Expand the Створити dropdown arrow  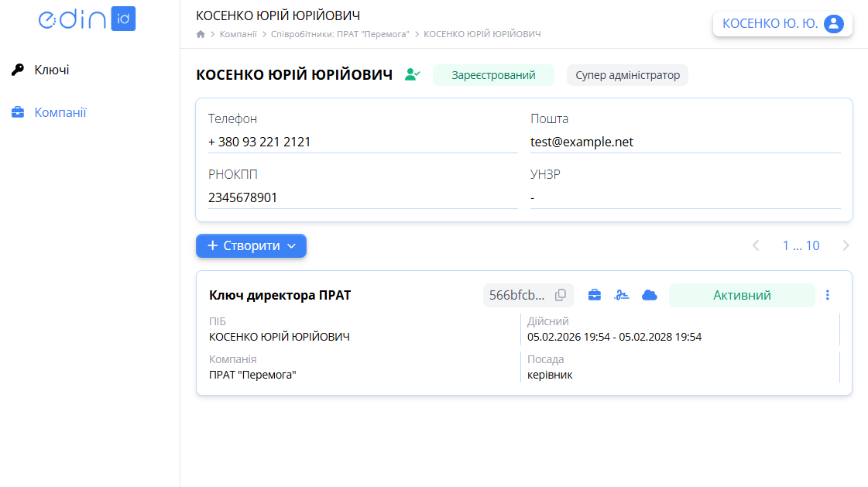point(293,245)
